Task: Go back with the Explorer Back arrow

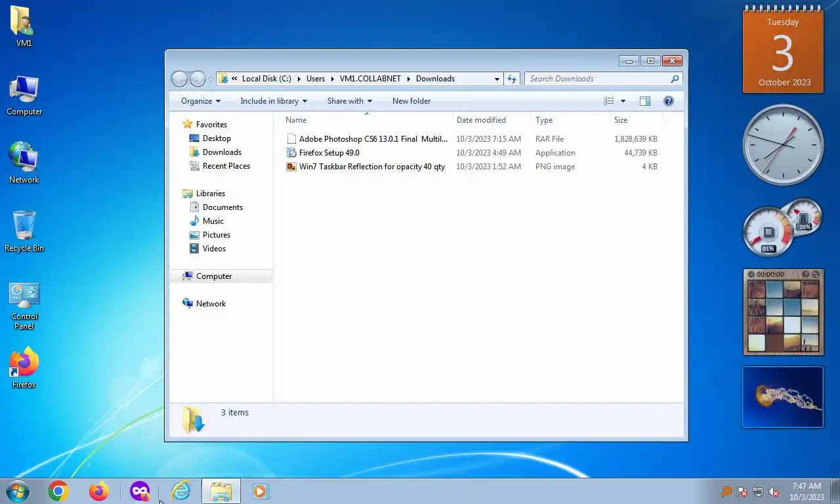Action: click(179, 79)
